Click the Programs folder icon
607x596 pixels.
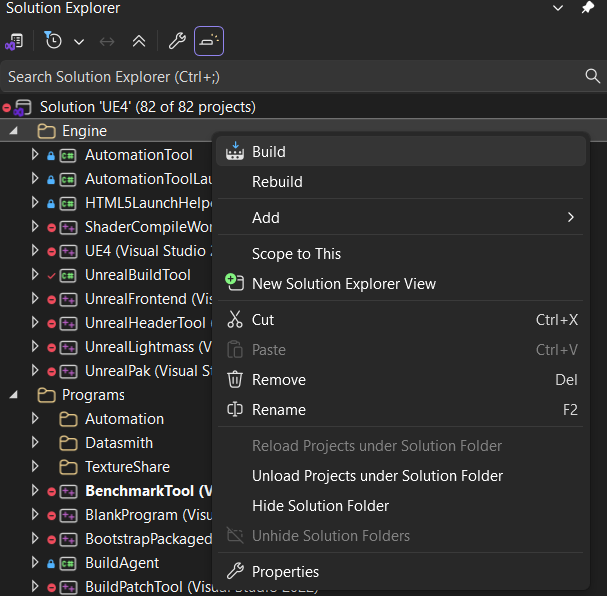[46, 395]
